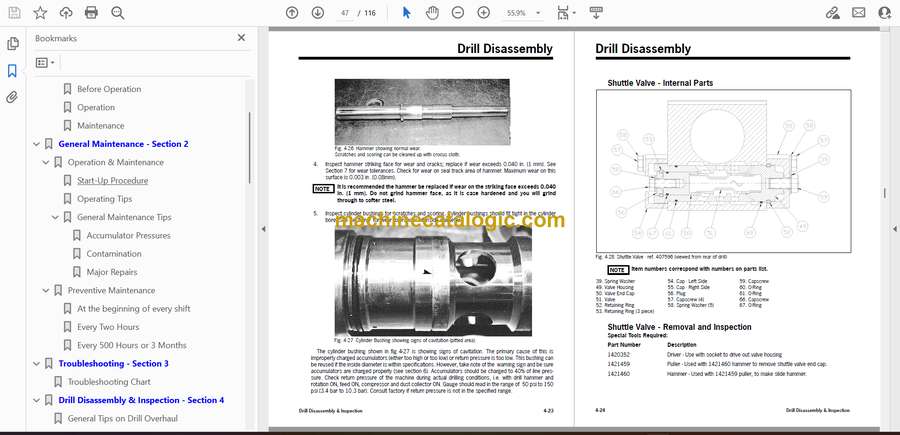The width and height of the screenshot is (900, 435).
Task: Open Every 500 Hours or 3 Months
Action: point(132,345)
